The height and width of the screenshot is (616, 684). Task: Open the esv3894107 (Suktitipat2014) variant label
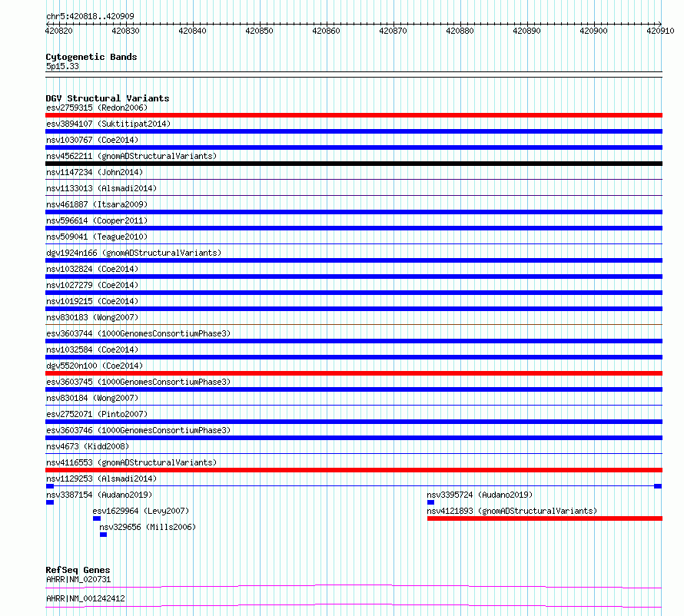[x=108, y=124]
